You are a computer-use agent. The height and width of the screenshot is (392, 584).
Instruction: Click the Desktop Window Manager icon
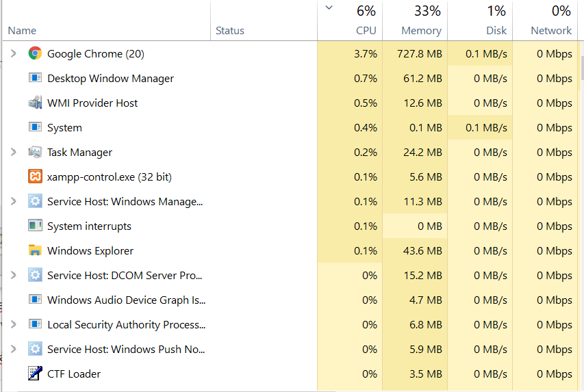click(35, 78)
